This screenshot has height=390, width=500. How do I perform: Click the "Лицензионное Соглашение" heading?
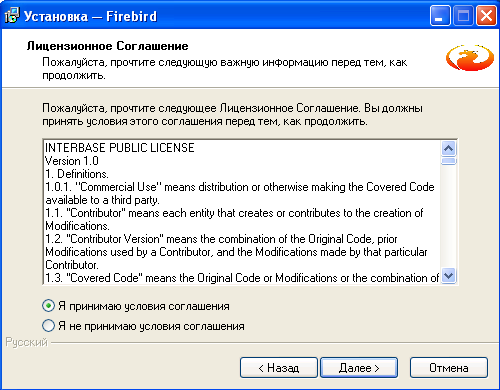[x=107, y=46]
